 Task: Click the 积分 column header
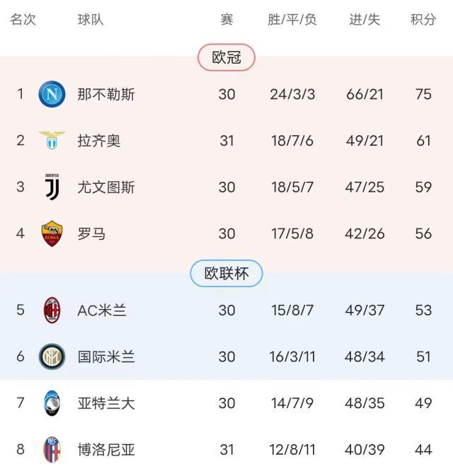[423, 19]
